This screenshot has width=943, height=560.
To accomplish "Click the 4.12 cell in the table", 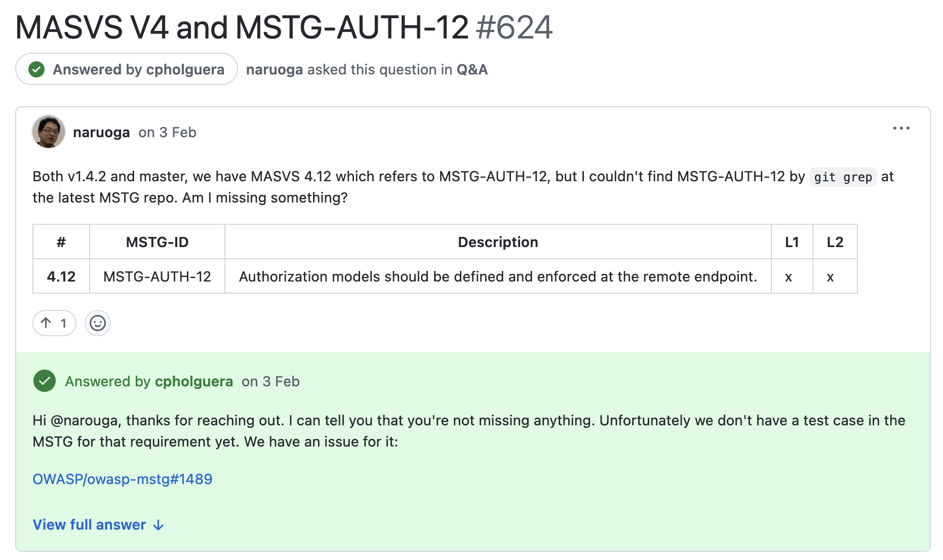I will pos(61,276).
